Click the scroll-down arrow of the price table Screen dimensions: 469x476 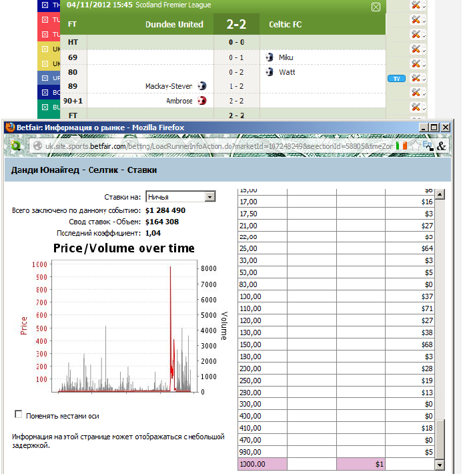440,465
